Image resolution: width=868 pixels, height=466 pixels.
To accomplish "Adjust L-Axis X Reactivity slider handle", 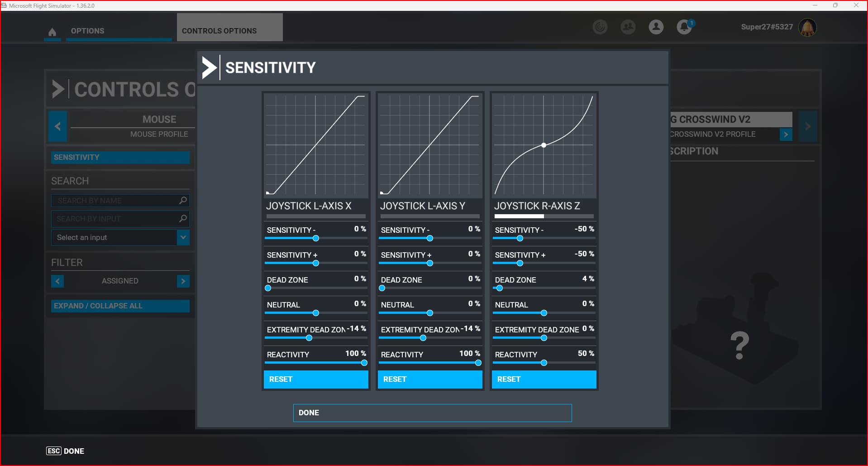I will (x=364, y=363).
